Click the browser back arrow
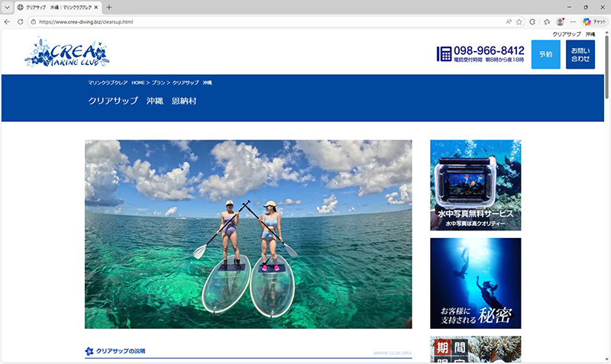This screenshot has width=611, height=364. click(8, 21)
